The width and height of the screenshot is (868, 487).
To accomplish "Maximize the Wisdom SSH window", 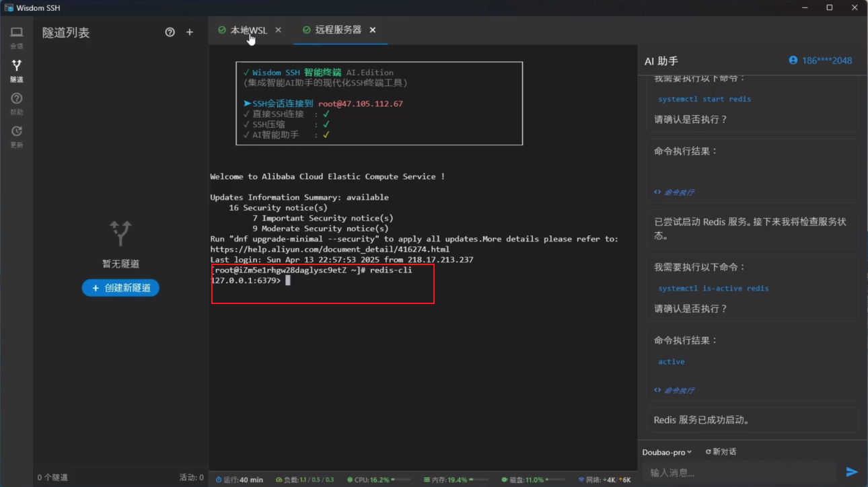I will 830,7.
